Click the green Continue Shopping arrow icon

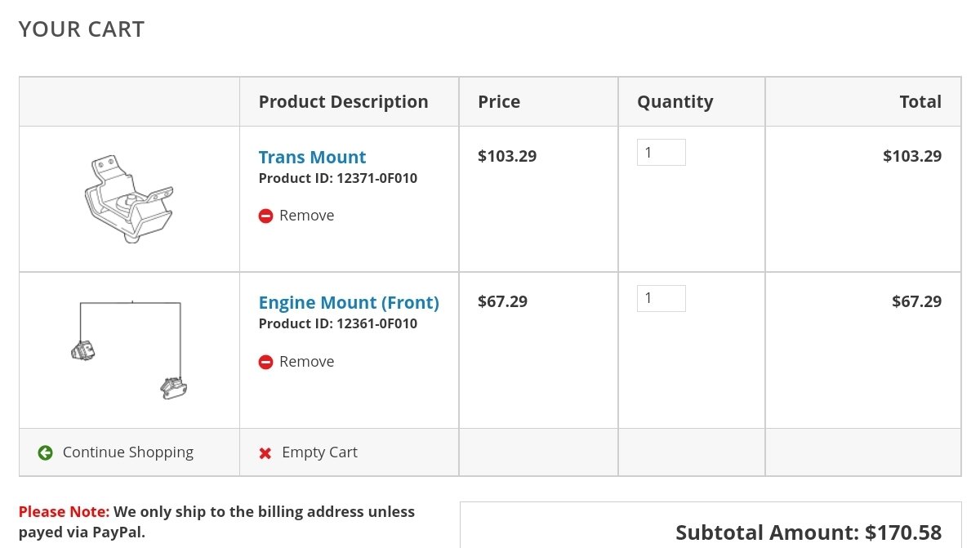click(x=46, y=452)
